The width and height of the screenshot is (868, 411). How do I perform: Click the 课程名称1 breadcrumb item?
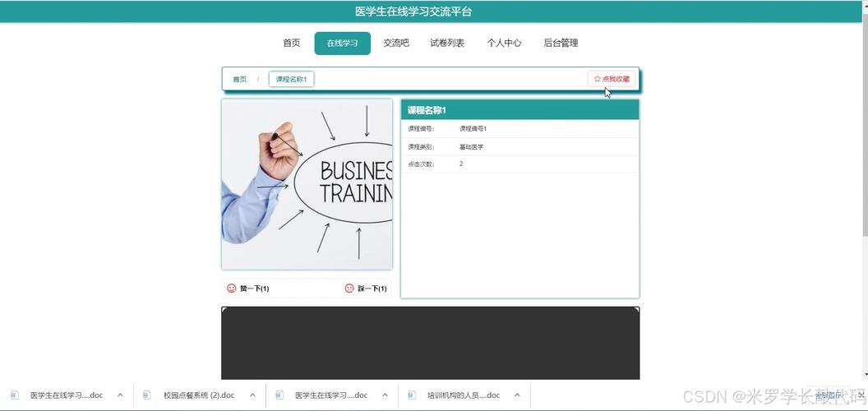[291, 80]
